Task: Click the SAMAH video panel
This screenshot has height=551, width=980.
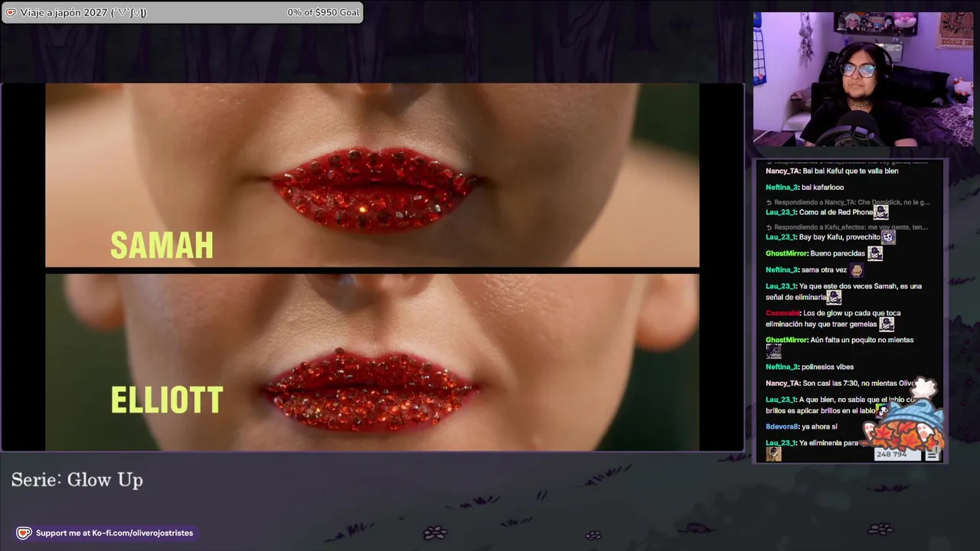Action: [x=372, y=175]
